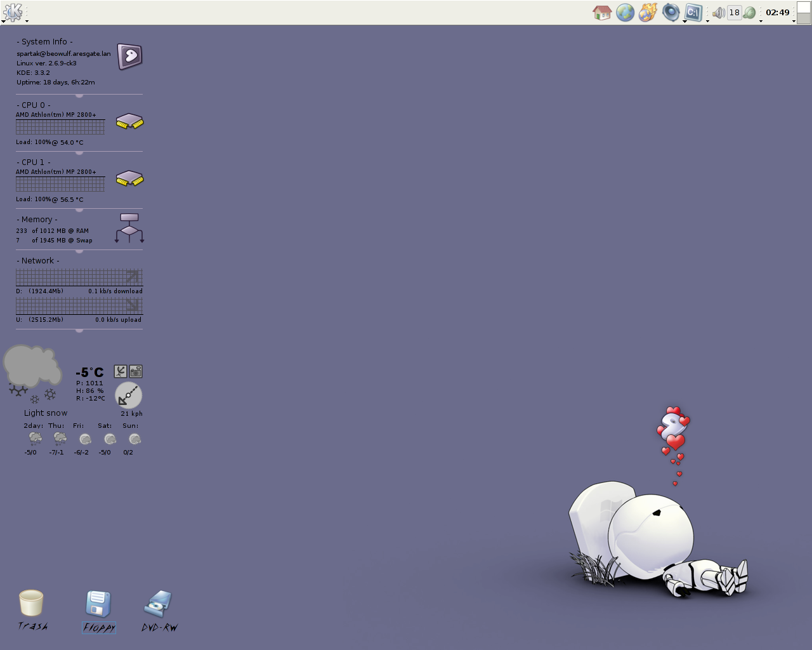Click the network download arrow icon
This screenshot has height=650, width=812.
tap(132, 276)
